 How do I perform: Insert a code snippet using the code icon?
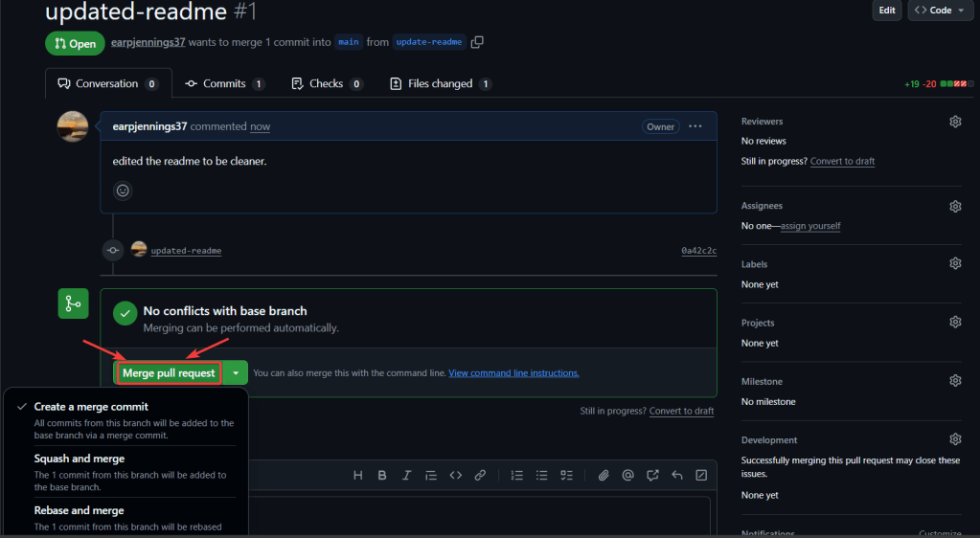point(456,475)
